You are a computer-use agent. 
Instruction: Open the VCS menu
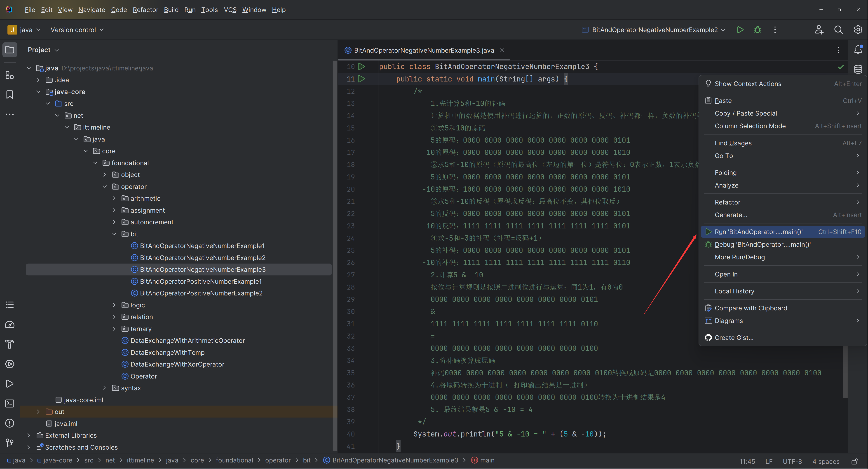point(230,10)
